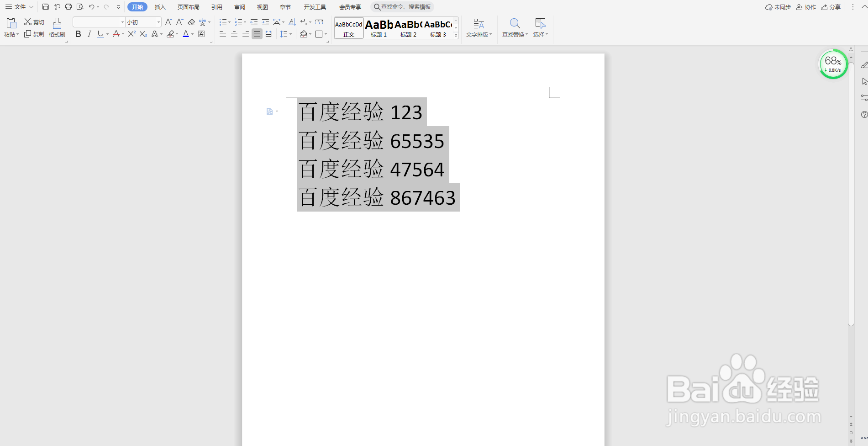Open Print Preview from quick access bar

click(80, 7)
